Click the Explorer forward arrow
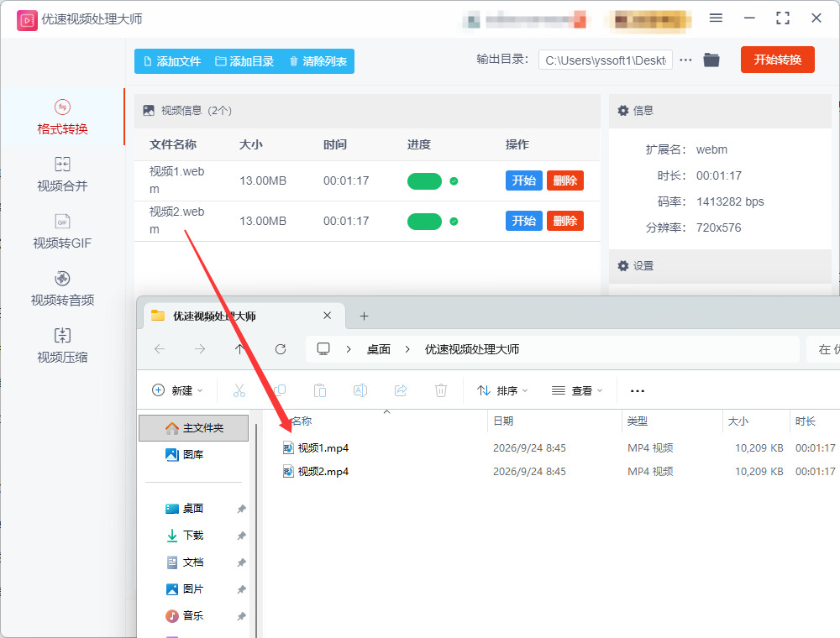 200,349
